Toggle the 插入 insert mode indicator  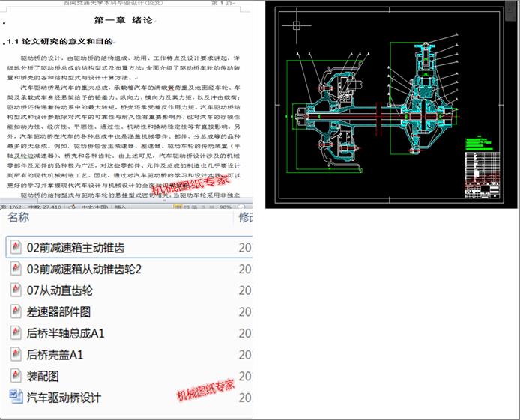pyautogui.click(x=121, y=207)
